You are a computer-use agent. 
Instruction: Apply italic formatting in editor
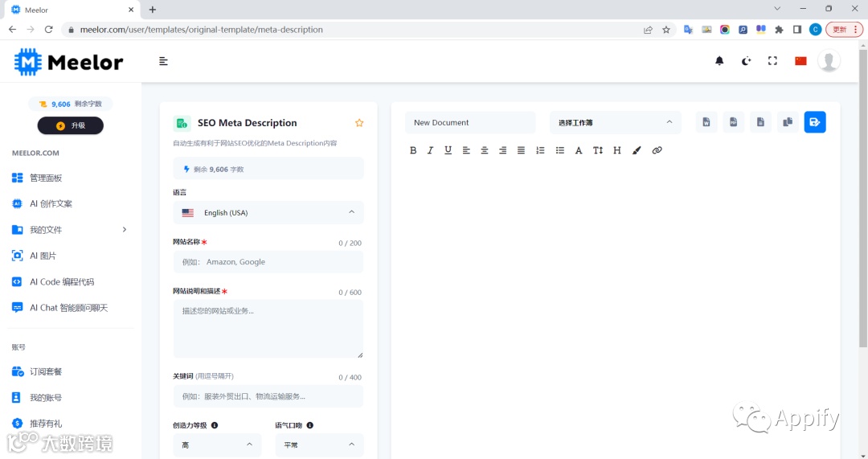click(x=430, y=150)
